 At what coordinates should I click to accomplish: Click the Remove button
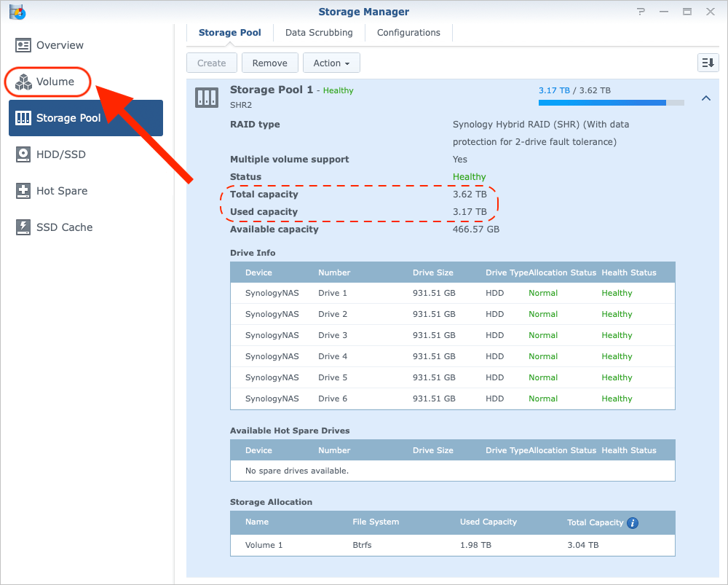click(x=270, y=63)
